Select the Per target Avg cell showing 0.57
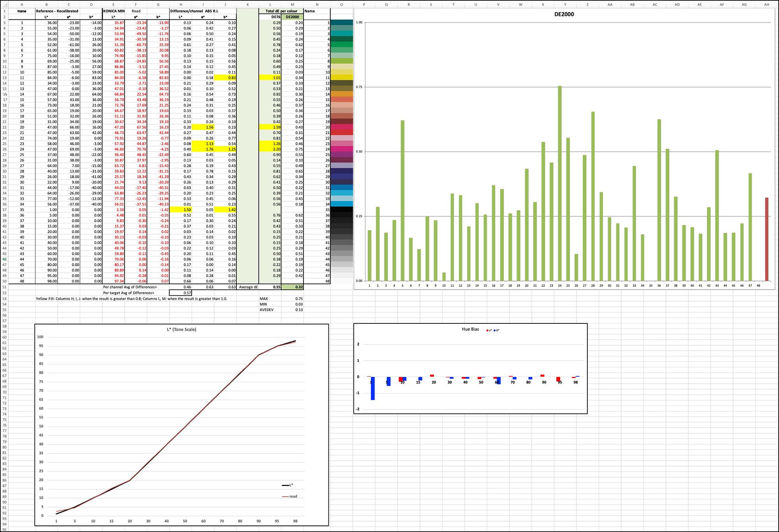 180,293
